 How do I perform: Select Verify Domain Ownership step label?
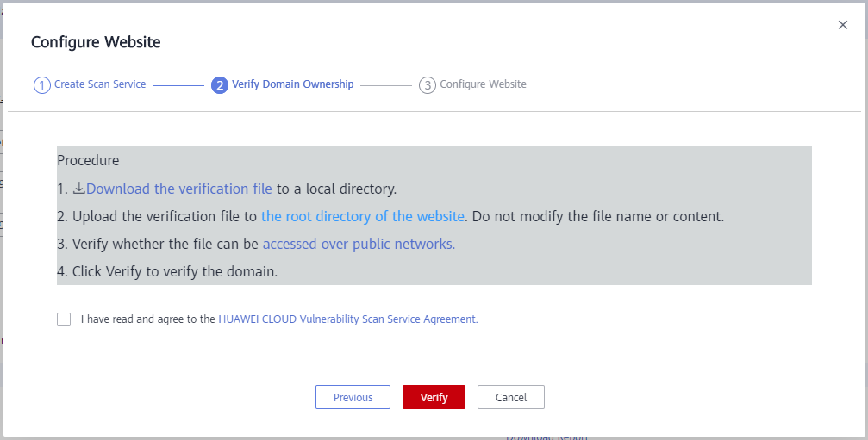[x=293, y=84]
